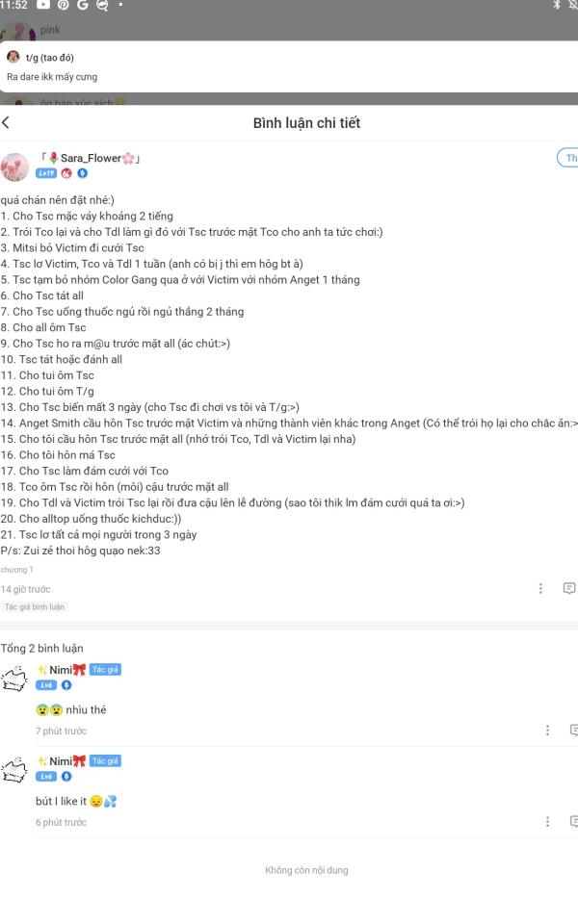Open Nimi's avatar on first reply

coord(15,678)
